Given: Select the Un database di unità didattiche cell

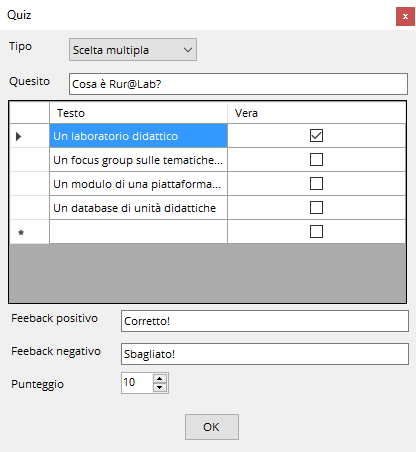Looking at the screenshot, I should pos(138,208).
